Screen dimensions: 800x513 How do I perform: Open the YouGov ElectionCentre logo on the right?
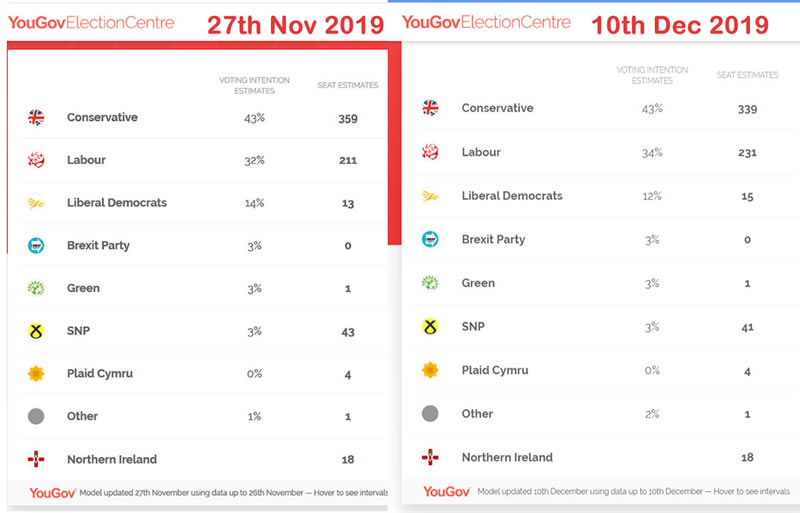point(486,22)
